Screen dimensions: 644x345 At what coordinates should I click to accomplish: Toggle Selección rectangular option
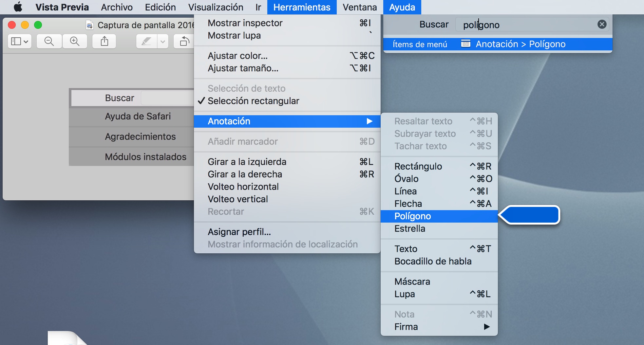(287, 101)
